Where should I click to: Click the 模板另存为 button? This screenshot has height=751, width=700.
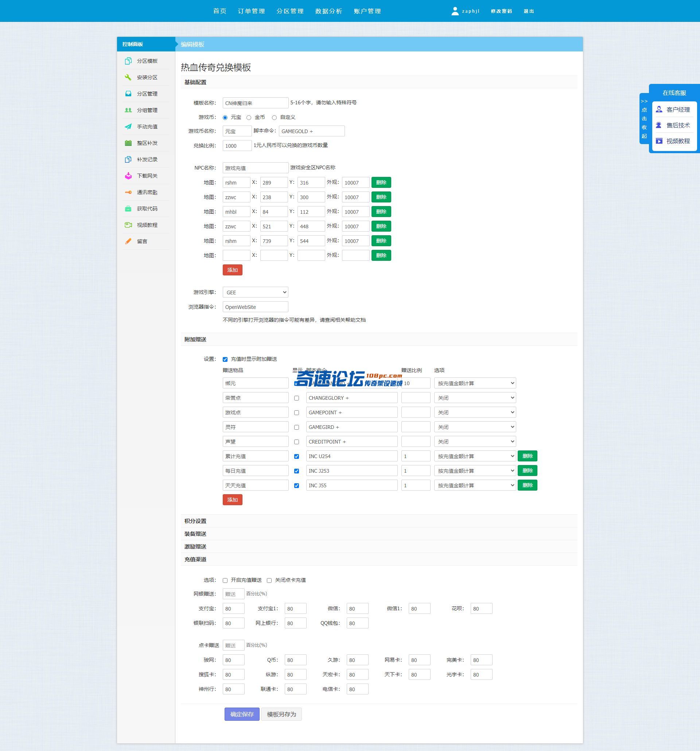click(281, 715)
